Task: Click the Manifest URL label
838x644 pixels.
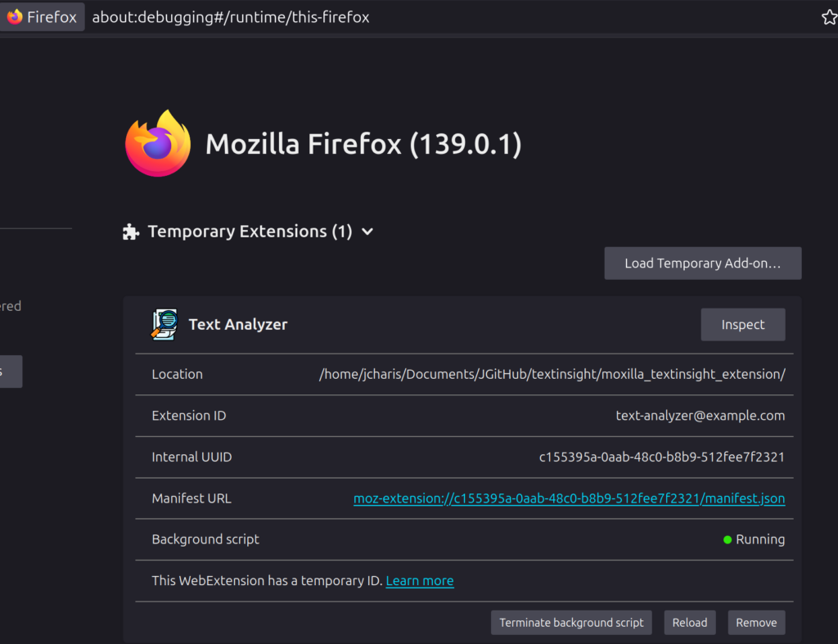Action: (191, 498)
